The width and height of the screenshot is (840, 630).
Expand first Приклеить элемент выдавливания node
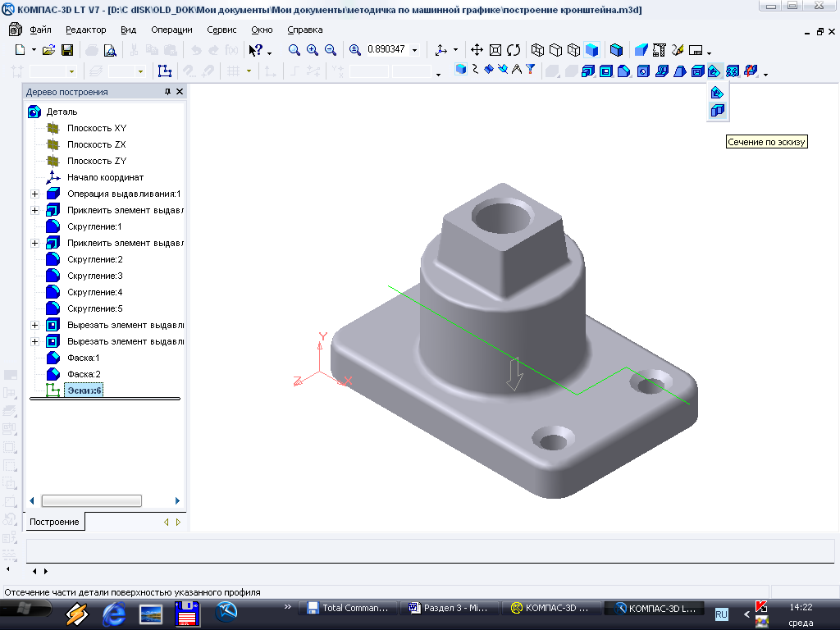click(x=34, y=211)
